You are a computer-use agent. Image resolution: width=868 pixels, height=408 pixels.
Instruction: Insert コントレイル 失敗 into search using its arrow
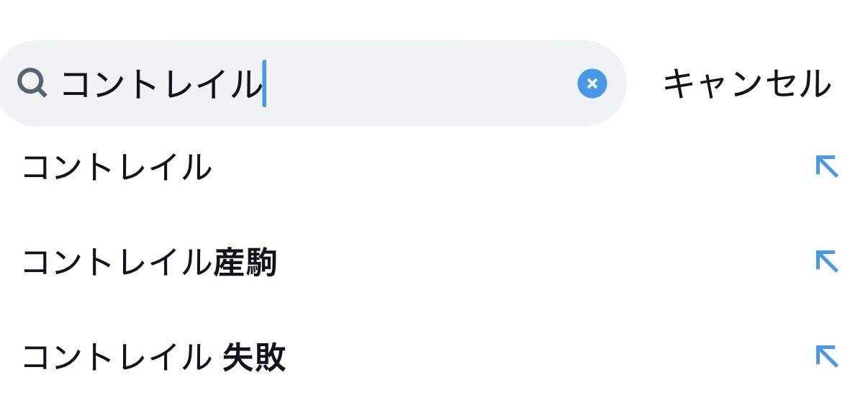[826, 356]
